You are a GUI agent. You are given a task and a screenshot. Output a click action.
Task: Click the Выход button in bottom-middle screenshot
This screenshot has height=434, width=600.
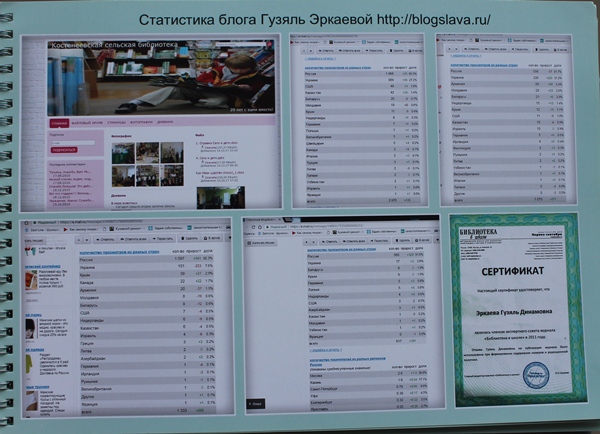pos(256,402)
